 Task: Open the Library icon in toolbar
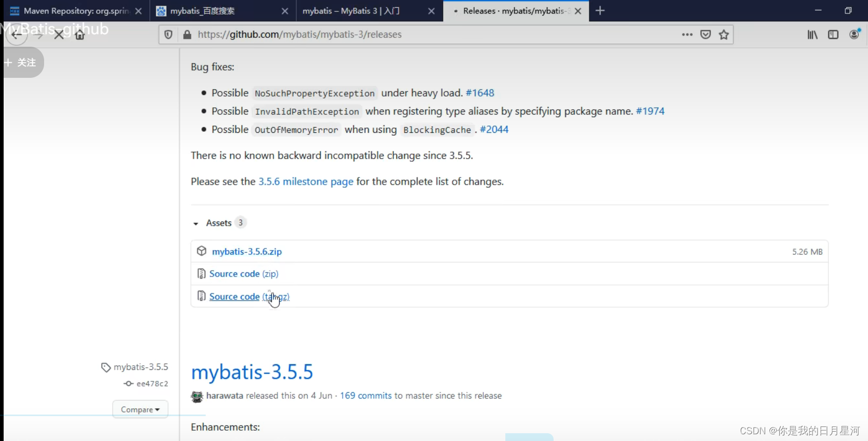[x=812, y=35]
